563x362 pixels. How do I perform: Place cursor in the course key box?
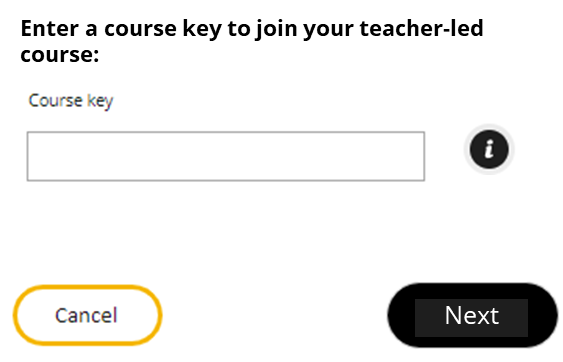click(226, 156)
